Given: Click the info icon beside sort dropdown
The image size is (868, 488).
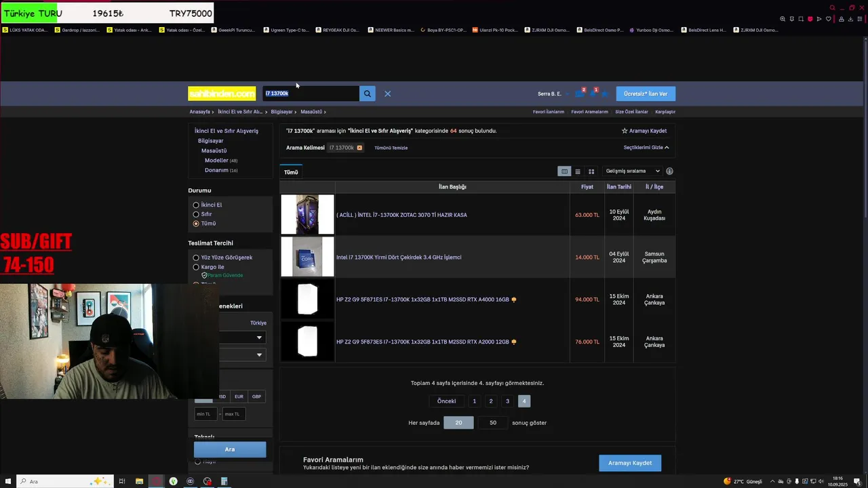Looking at the screenshot, I should click(669, 171).
